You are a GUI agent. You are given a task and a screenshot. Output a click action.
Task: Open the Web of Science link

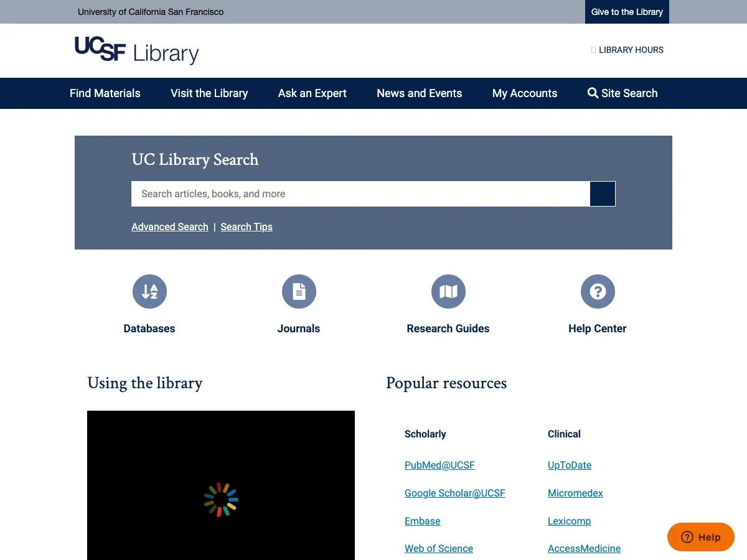[439, 548]
